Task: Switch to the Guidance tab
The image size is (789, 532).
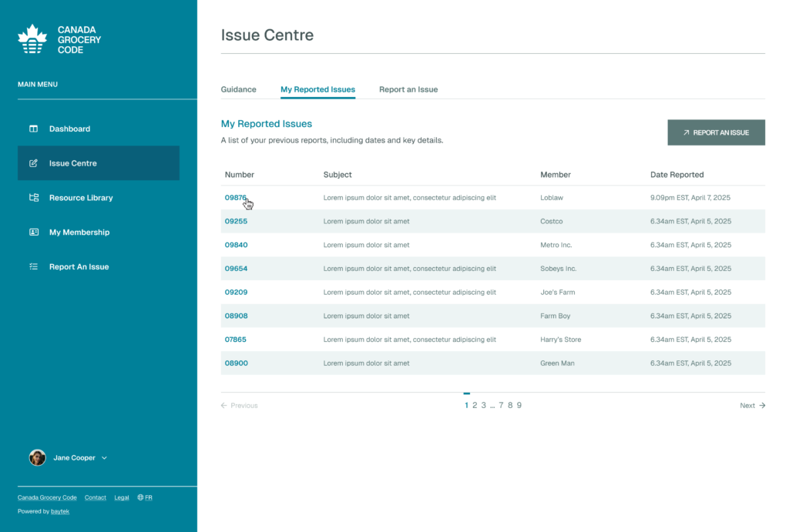Action: coord(238,89)
